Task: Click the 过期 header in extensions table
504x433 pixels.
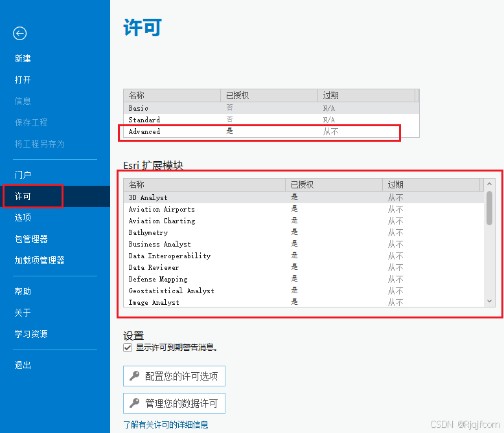Action: pyautogui.click(x=431, y=184)
